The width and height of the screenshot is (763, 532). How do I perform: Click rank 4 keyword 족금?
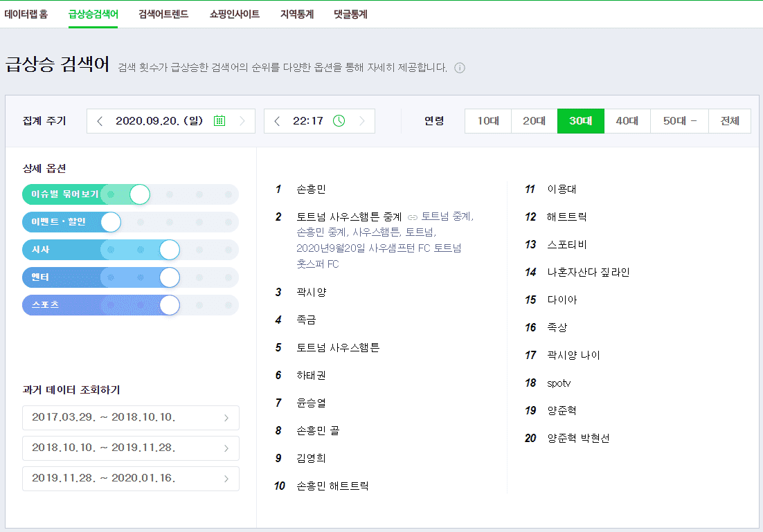pos(306,320)
